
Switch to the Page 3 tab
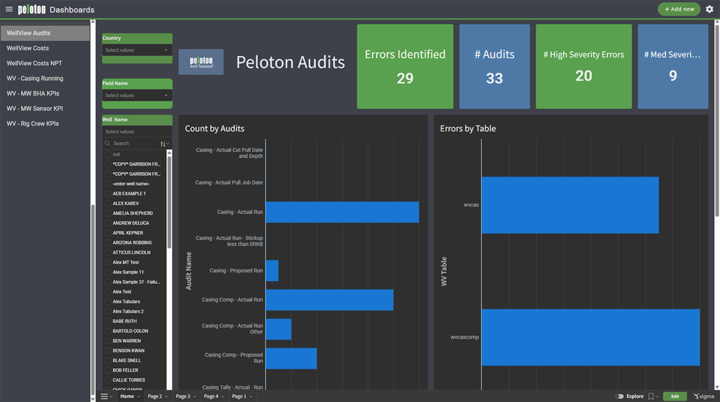pyautogui.click(x=183, y=396)
